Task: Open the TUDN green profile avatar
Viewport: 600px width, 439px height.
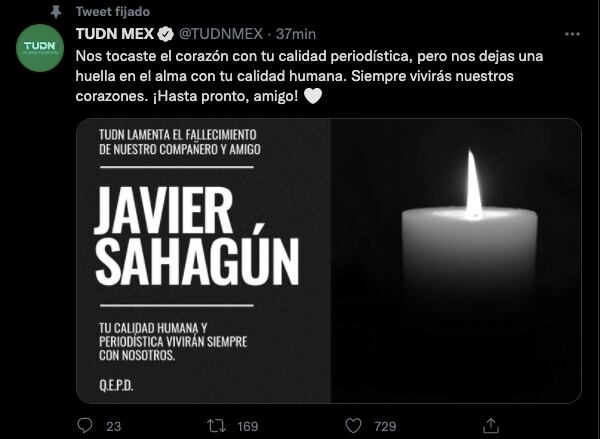Action: [40, 48]
